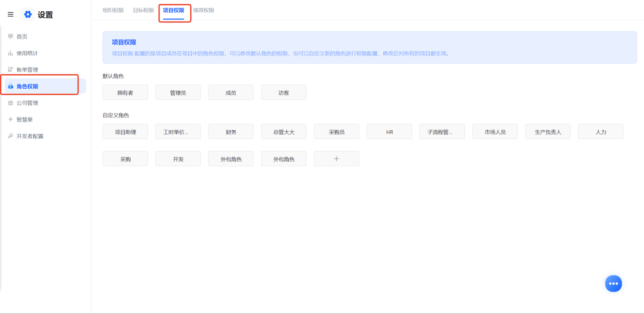Switch to the 绩效权限 tab
The height and width of the screenshot is (314, 644).
(204, 10)
